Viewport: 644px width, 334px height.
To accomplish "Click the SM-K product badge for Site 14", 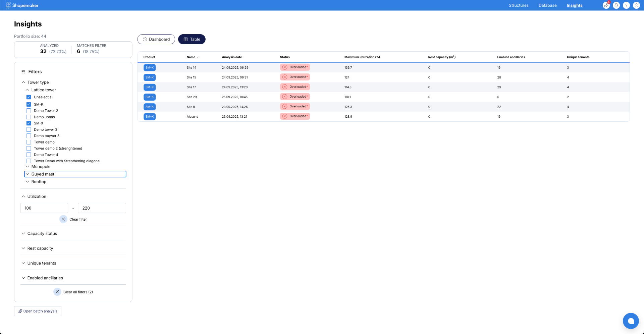I will tap(150, 68).
